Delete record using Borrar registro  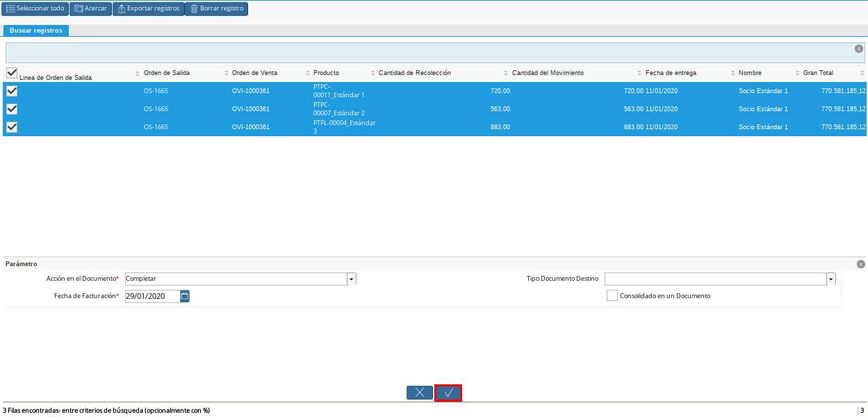point(216,8)
